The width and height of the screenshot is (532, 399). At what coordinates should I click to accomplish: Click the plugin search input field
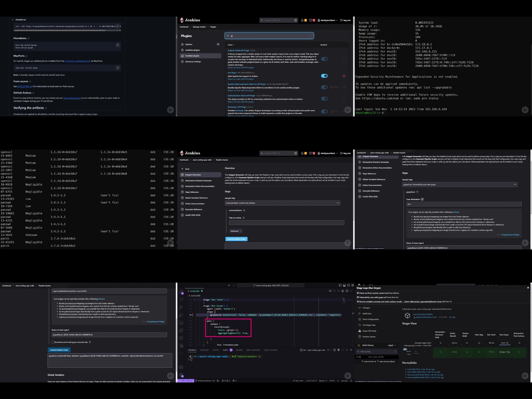(x=269, y=36)
